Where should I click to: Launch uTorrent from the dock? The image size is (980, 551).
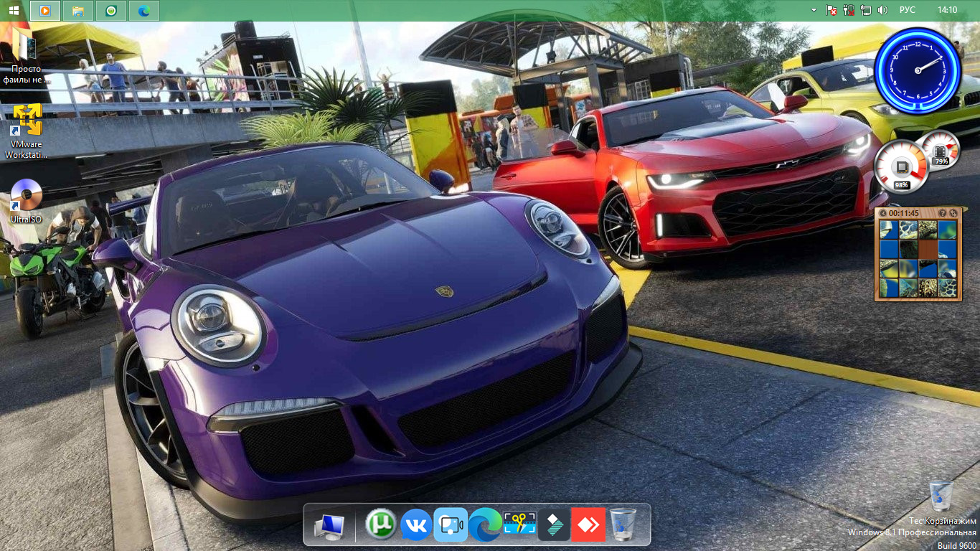(x=381, y=525)
